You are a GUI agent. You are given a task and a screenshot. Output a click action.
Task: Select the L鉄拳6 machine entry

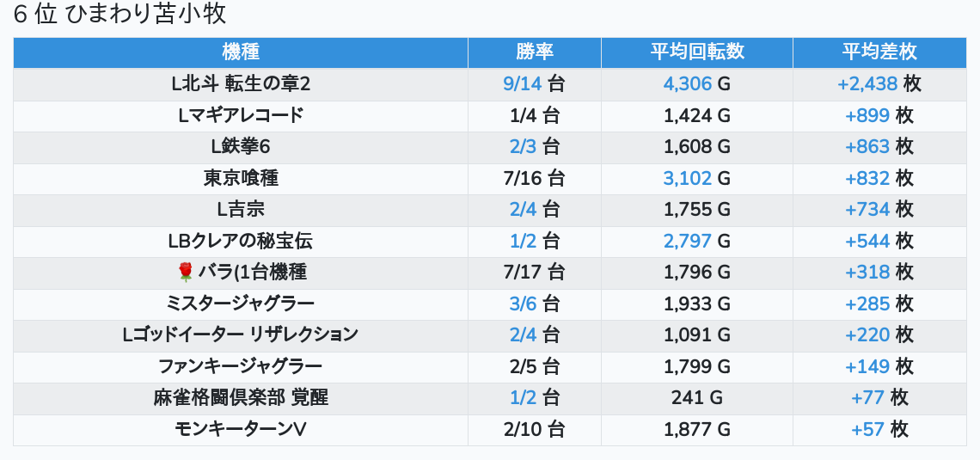(241, 147)
